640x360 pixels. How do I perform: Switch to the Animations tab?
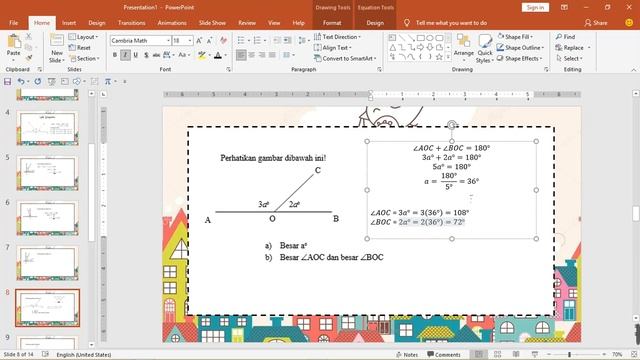pyautogui.click(x=172, y=23)
